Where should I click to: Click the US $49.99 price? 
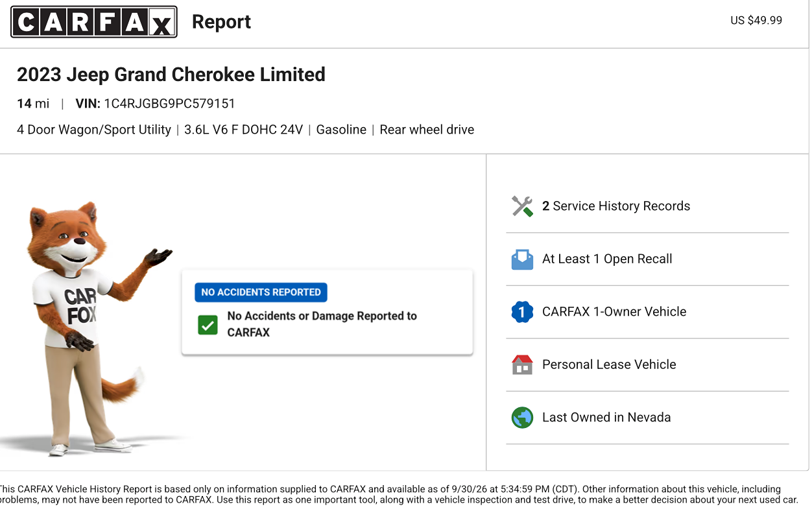(x=756, y=20)
